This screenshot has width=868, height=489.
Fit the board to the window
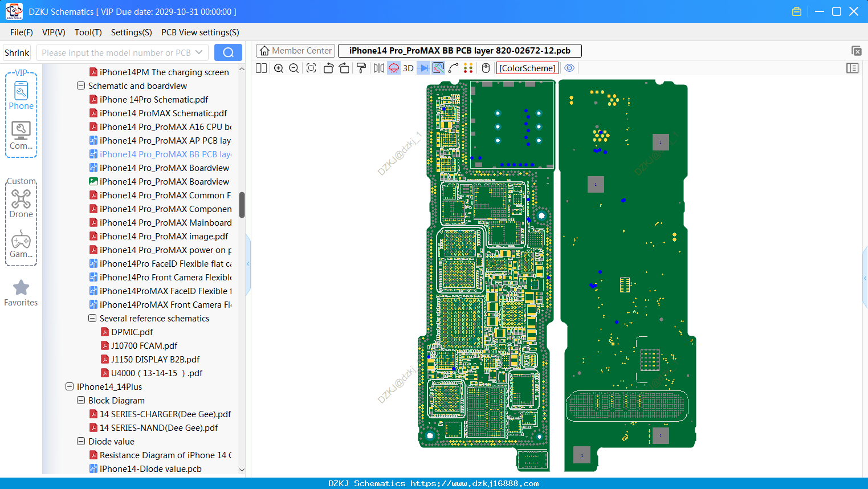coord(311,68)
